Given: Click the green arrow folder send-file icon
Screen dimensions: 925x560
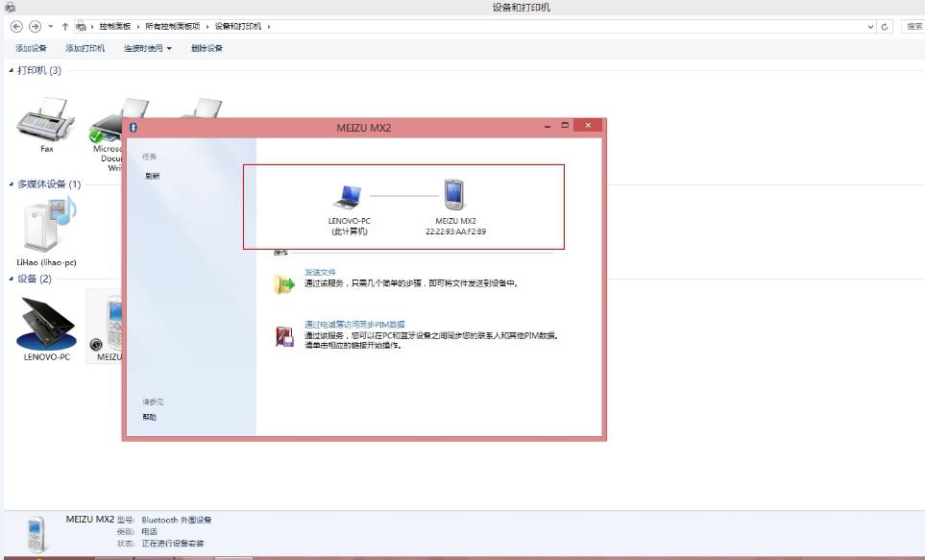Looking at the screenshot, I should (285, 283).
